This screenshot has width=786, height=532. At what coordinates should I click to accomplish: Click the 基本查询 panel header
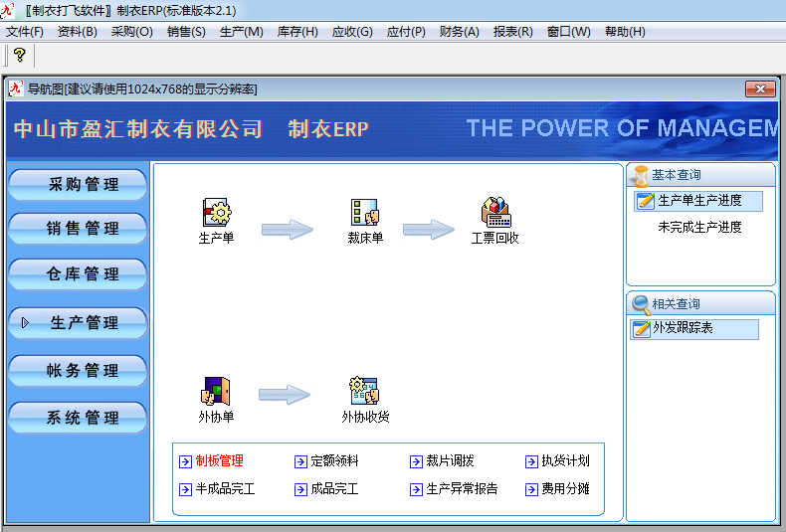click(700, 175)
